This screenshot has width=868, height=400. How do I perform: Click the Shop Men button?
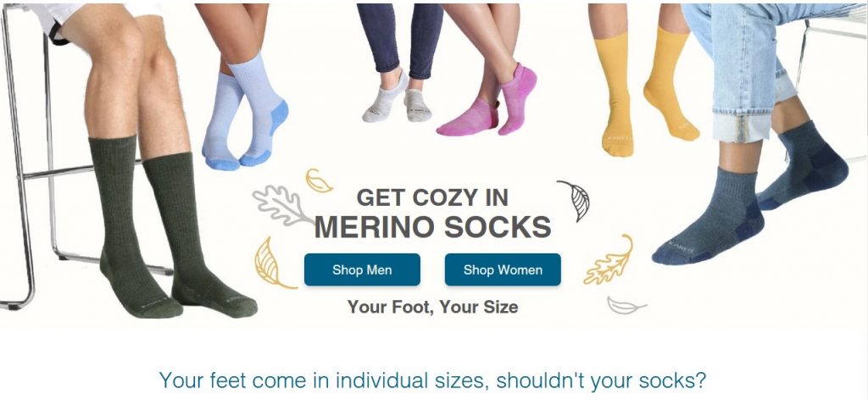pyautogui.click(x=362, y=269)
